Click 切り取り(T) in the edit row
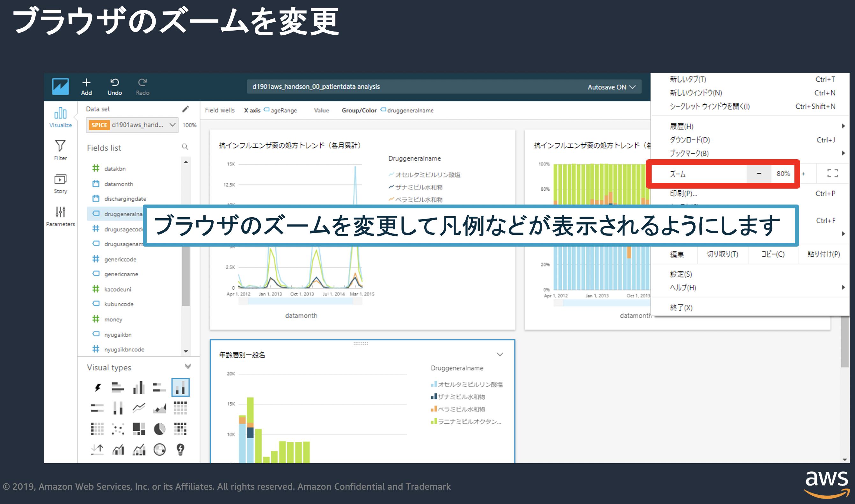Screen dimensions: 855x504 [x=722, y=254]
